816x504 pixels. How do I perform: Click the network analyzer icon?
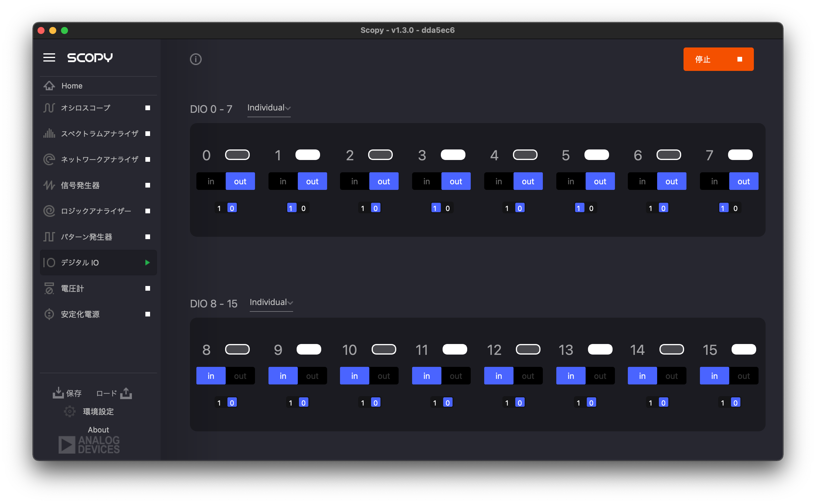point(49,159)
